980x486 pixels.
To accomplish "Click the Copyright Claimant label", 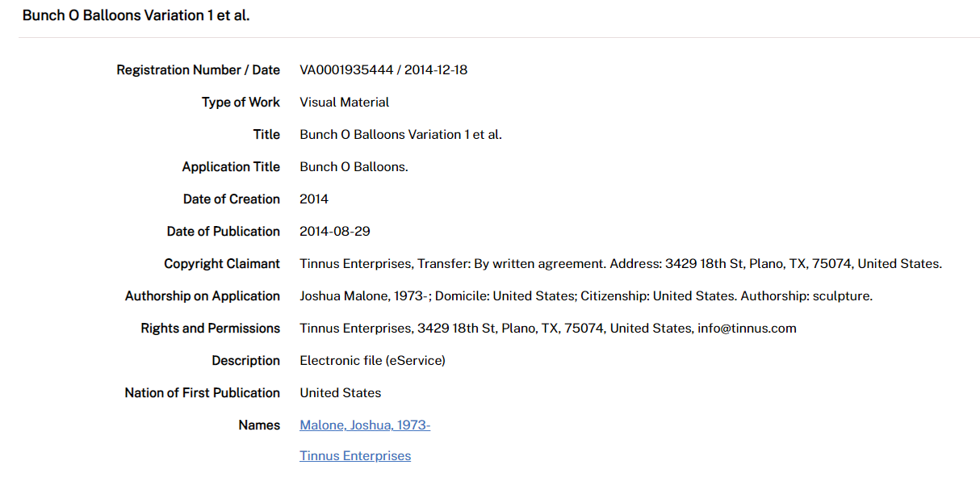I will click(x=222, y=264).
